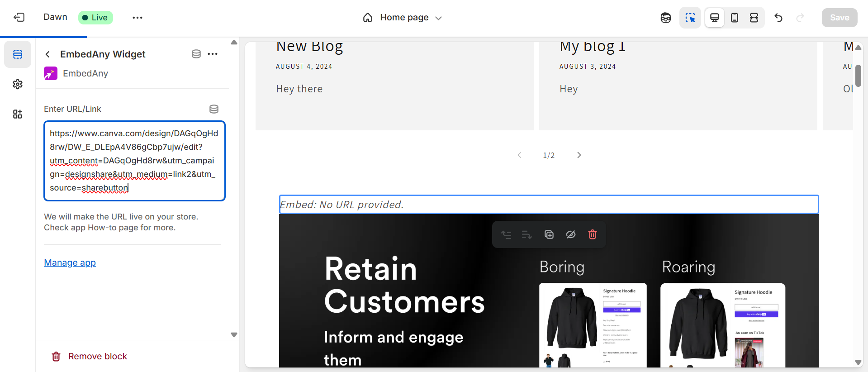Switch to desktop preview

click(715, 18)
